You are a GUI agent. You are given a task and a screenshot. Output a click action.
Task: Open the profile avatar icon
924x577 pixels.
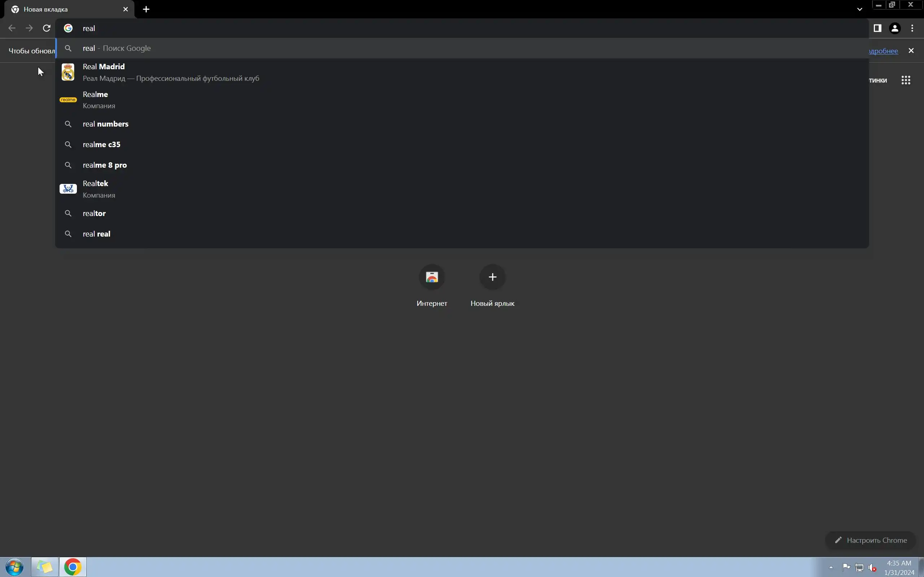(x=895, y=28)
